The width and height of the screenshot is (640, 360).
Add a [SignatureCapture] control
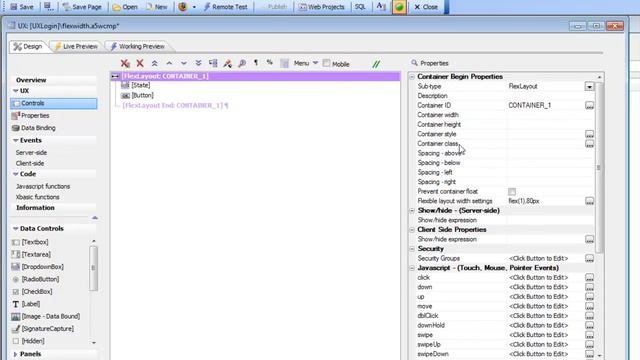point(47,329)
